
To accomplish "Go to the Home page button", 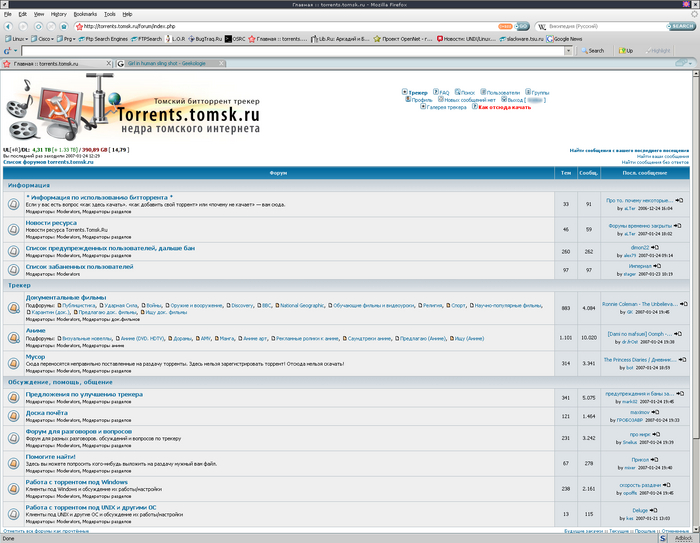I will (x=64, y=26).
